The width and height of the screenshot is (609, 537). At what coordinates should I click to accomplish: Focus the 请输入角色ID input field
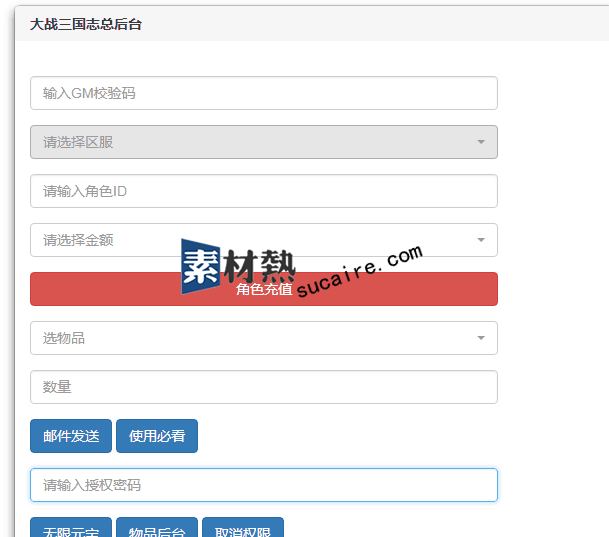coord(263,191)
